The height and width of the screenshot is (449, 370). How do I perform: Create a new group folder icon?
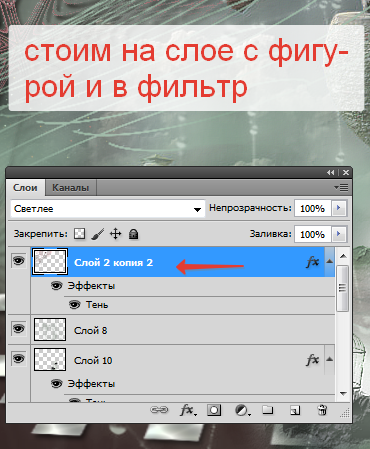coord(268,410)
